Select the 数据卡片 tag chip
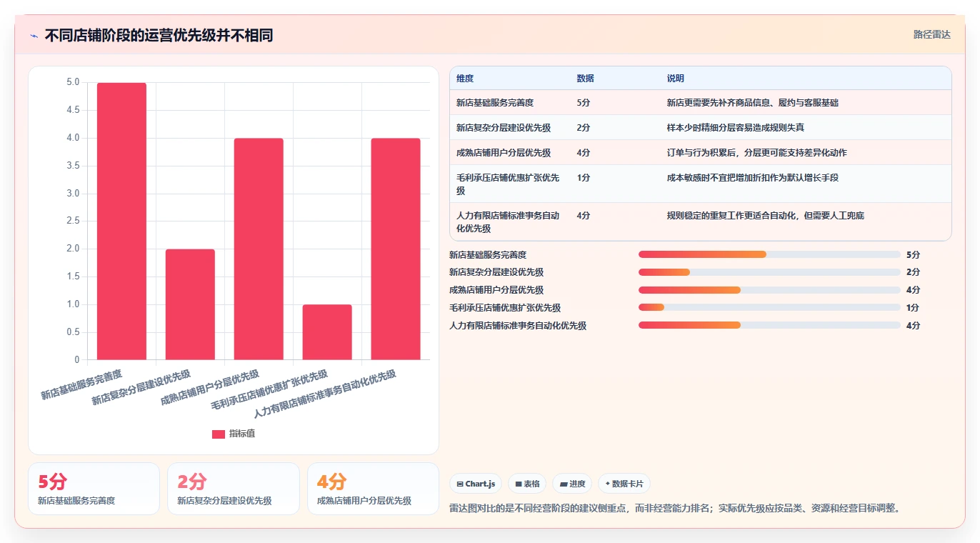 click(x=624, y=484)
